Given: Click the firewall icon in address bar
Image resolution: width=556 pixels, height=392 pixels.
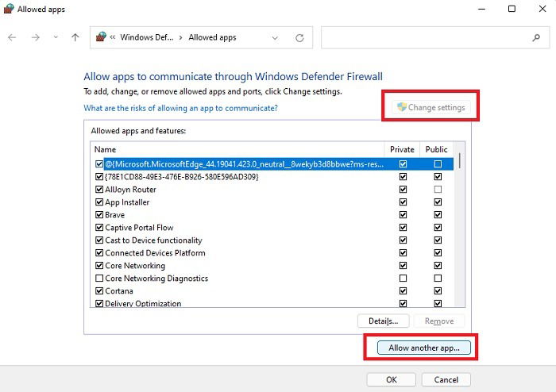Looking at the screenshot, I should (x=101, y=37).
